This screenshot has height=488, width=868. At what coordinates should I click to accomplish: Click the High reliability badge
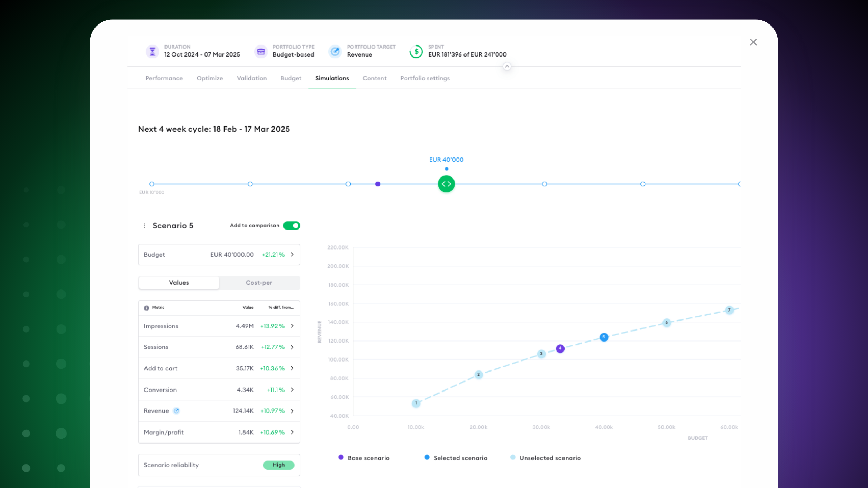click(278, 465)
